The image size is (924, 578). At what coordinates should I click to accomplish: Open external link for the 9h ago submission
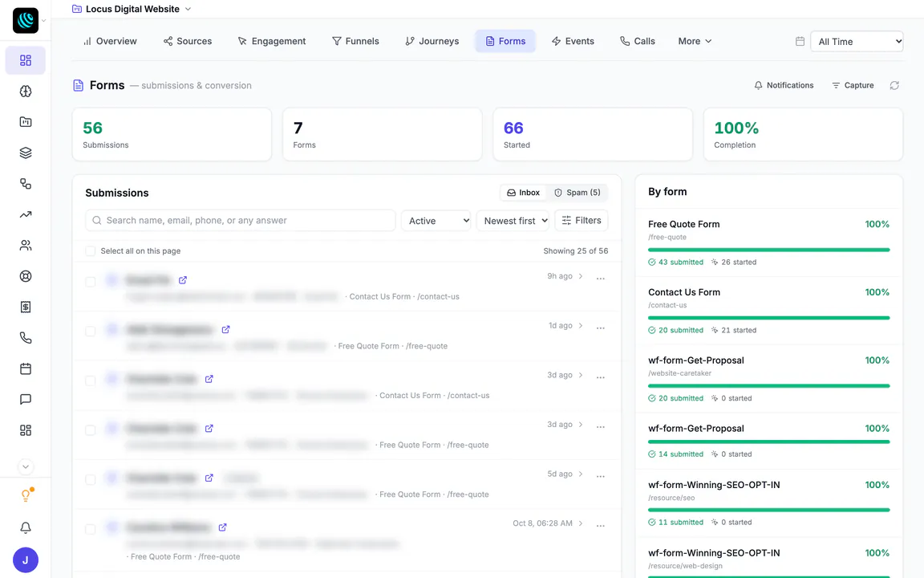[183, 280]
